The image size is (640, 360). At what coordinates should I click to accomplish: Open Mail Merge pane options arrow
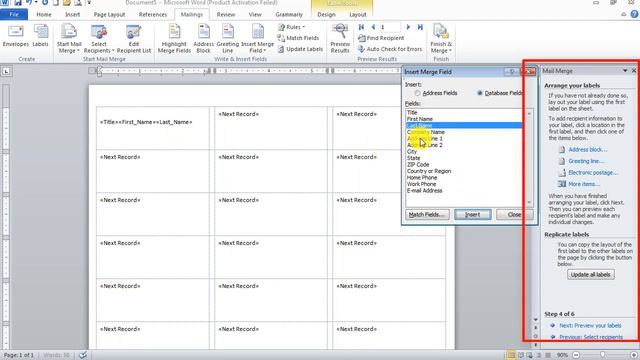(625, 71)
